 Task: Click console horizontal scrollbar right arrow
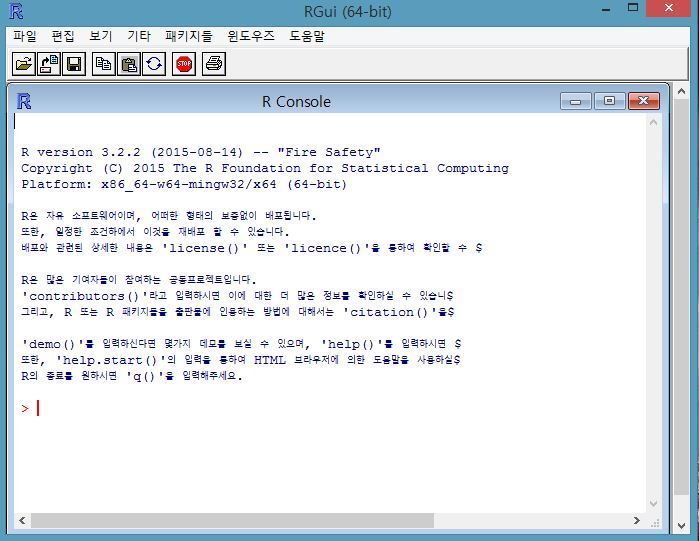637,521
